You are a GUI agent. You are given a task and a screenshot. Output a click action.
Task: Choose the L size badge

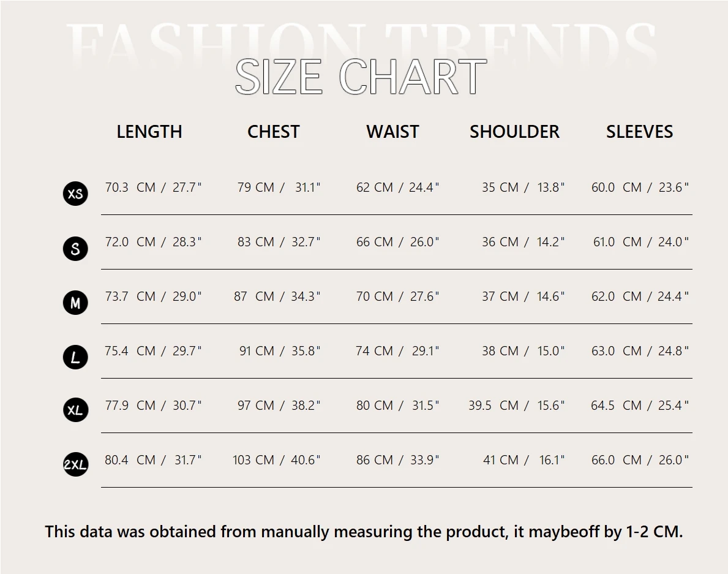point(75,357)
